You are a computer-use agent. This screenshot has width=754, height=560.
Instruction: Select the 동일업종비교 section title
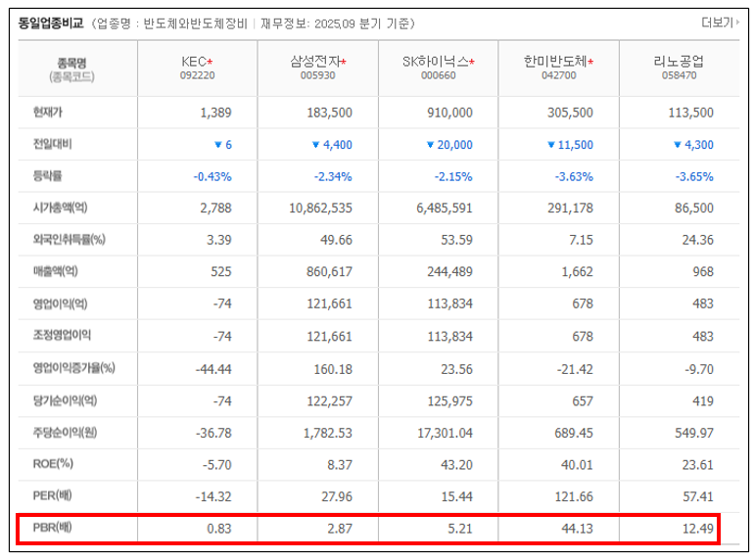(x=51, y=23)
